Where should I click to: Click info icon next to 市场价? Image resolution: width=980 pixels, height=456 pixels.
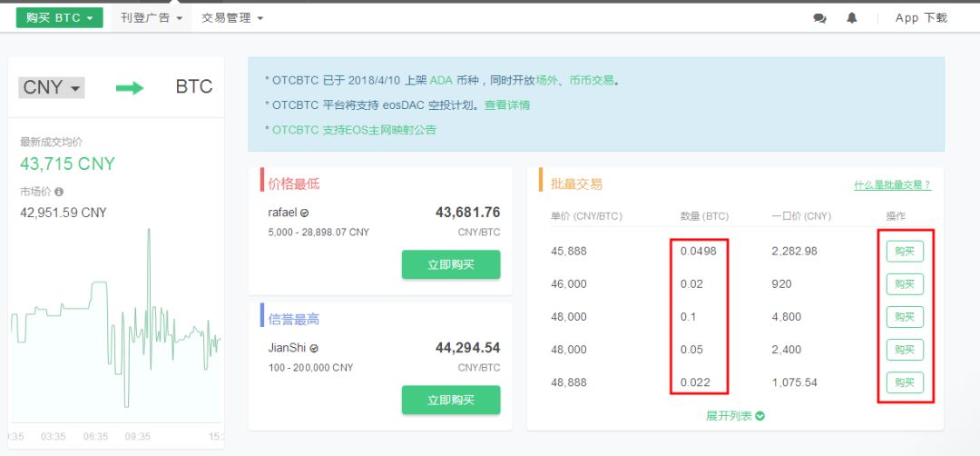click(59, 193)
